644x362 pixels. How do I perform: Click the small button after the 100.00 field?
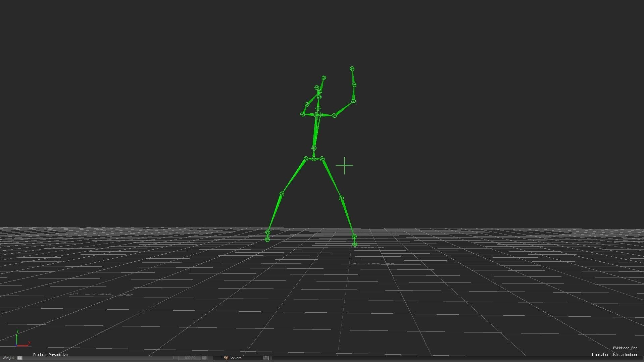(204, 358)
